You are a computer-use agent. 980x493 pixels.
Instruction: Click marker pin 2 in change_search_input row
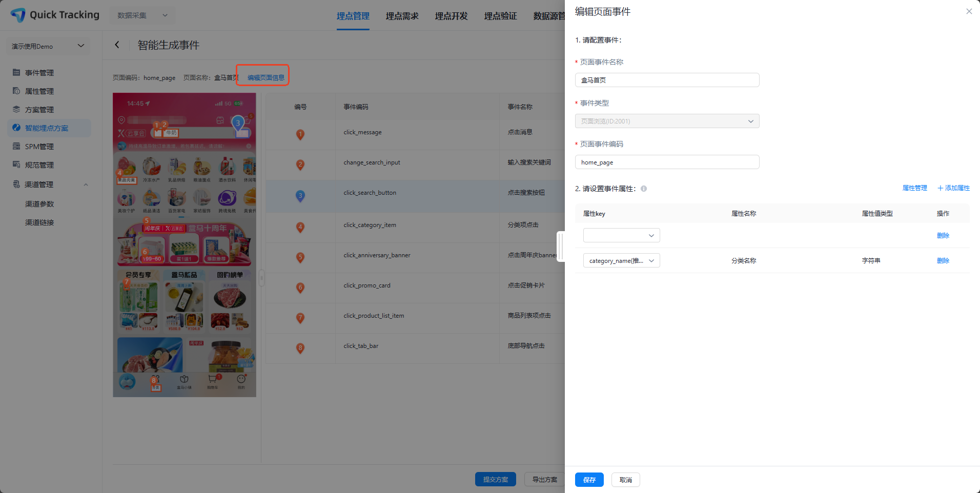point(300,165)
